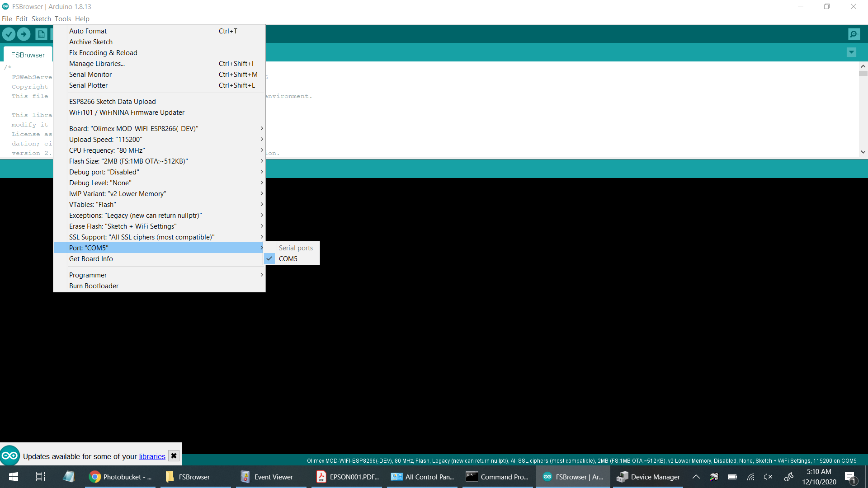Click the muted volume tray icon
Image resolution: width=868 pixels, height=488 pixels.
tap(768, 477)
